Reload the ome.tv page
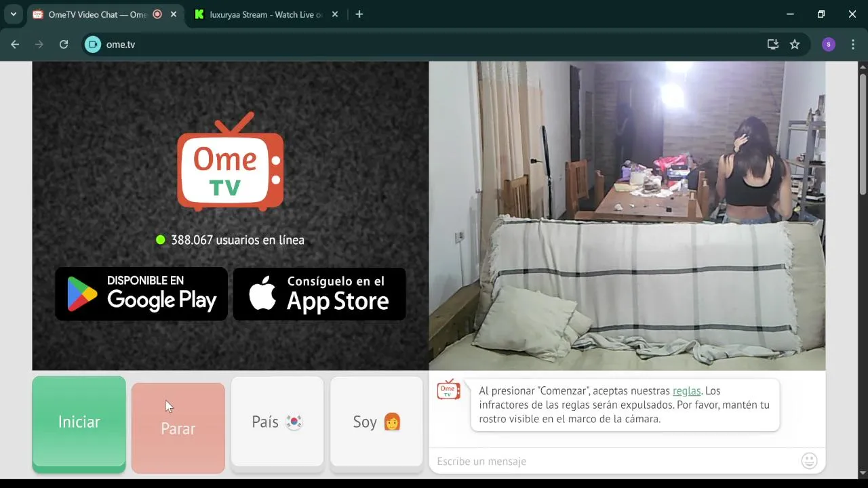The image size is (868, 488). pyautogui.click(x=64, y=44)
